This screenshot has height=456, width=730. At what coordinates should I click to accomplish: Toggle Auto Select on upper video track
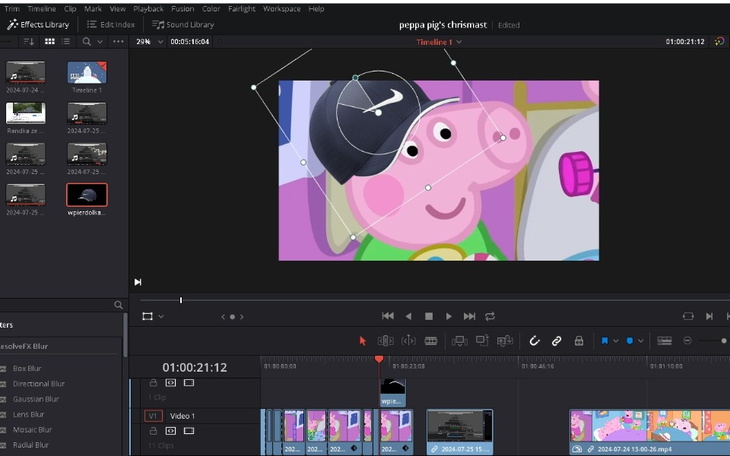click(x=171, y=382)
